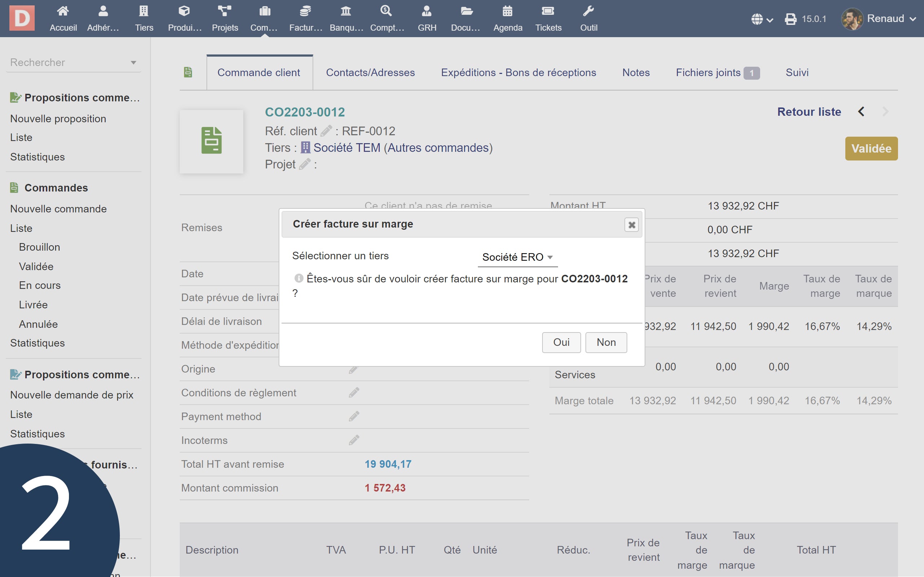Viewport: 924px width, 577px height.
Task: Click the Tickets icon in the top bar
Action: click(x=548, y=12)
